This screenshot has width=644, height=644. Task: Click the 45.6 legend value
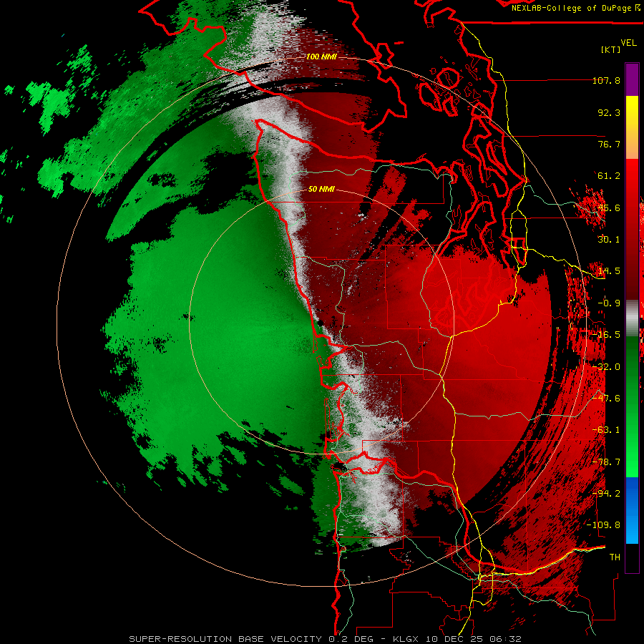pyautogui.click(x=609, y=208)
